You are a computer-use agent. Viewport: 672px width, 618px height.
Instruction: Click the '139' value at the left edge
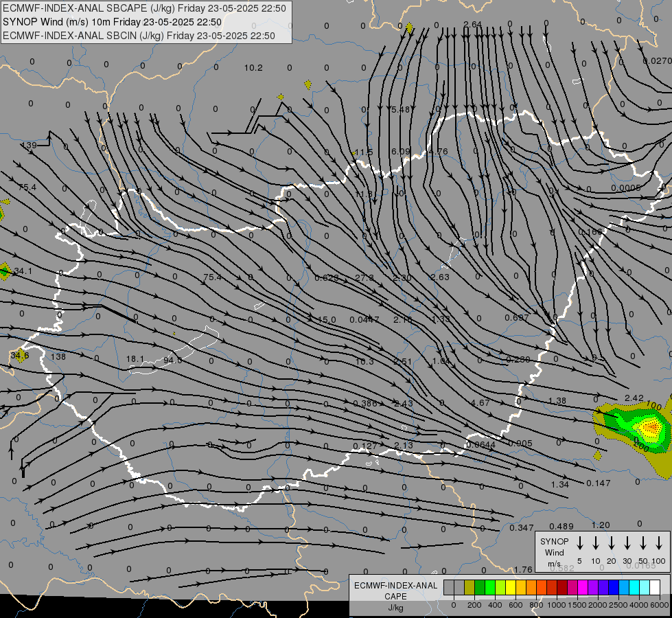pos(29,146)
